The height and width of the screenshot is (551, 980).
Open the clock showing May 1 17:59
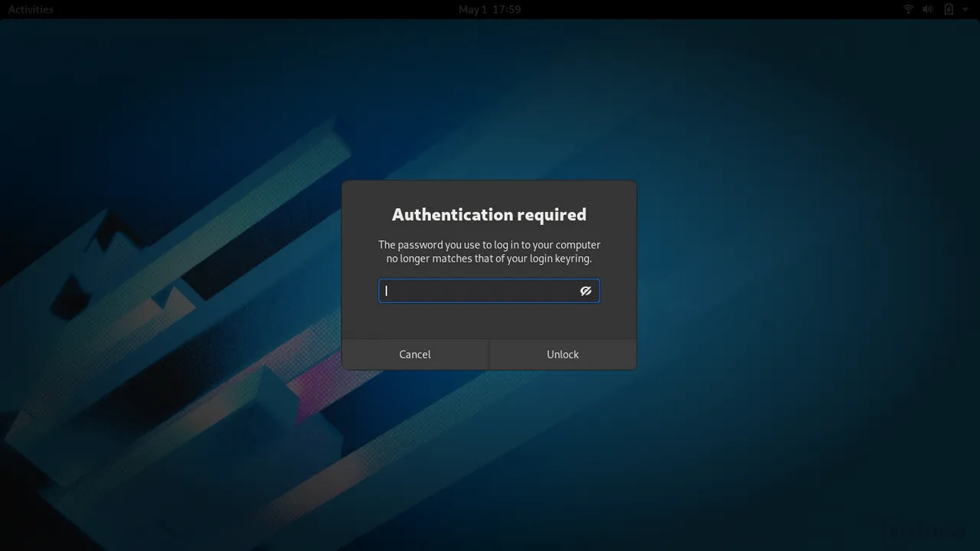[490, 9]
